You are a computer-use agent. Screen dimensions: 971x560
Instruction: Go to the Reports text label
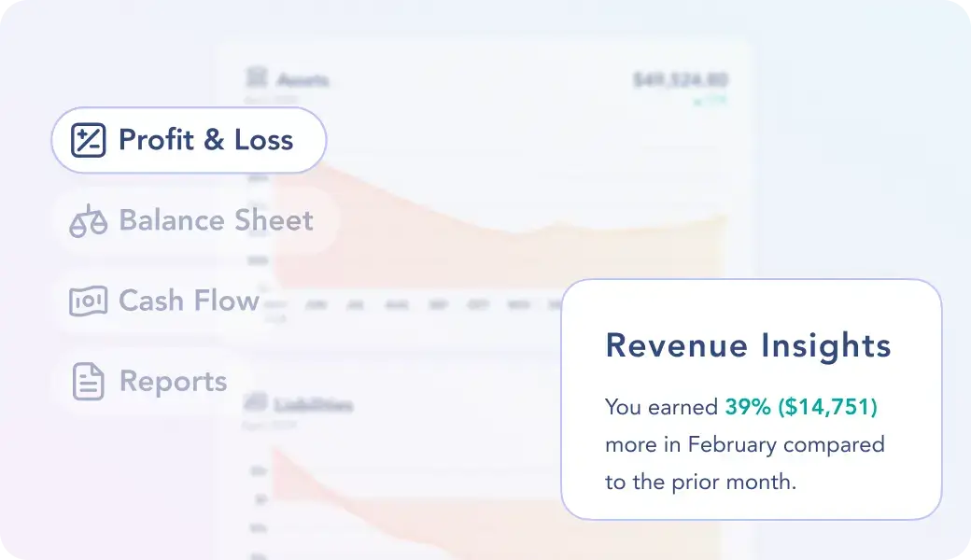tap(173, 382)
